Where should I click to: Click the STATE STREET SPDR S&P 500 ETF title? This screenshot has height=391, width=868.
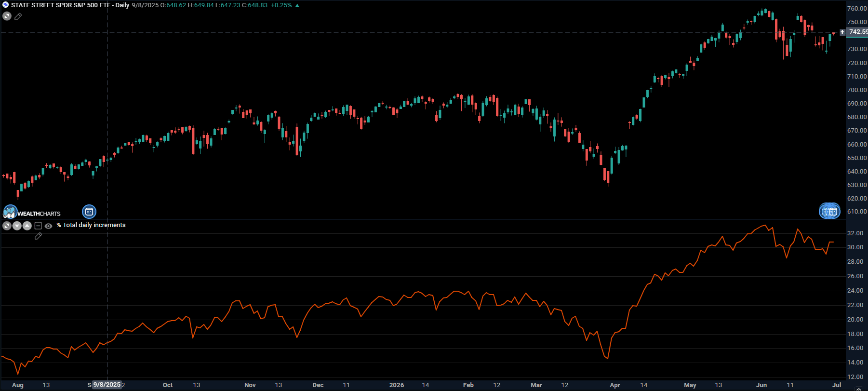(61, 5)
